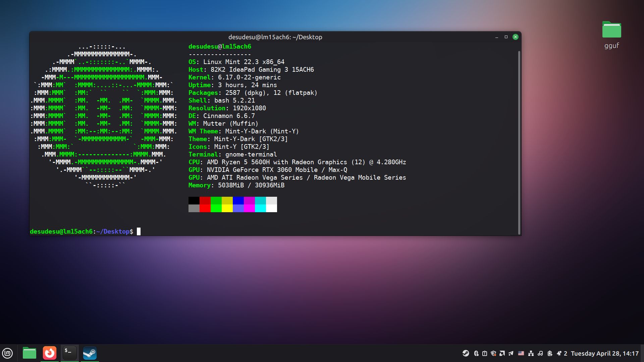Click the GPU line 'NVIDIA GeForce RTX 3060 Mobile'

(x=262, y=170)
